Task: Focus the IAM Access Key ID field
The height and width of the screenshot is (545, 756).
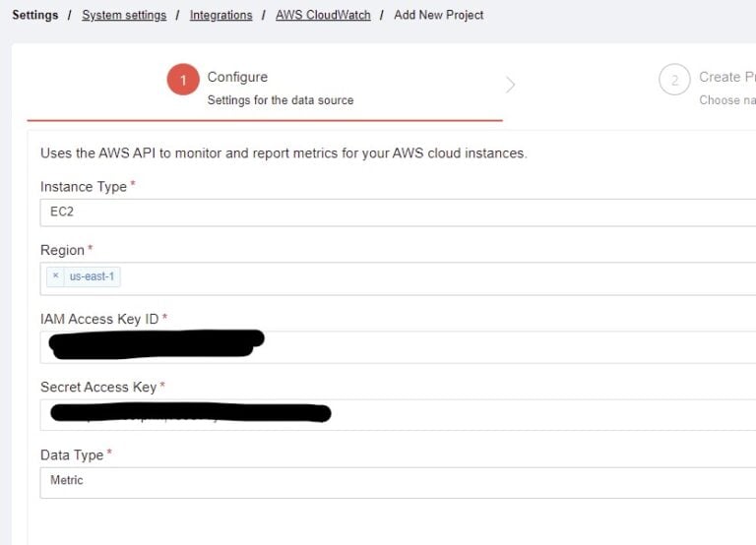Action: point(492,346)
